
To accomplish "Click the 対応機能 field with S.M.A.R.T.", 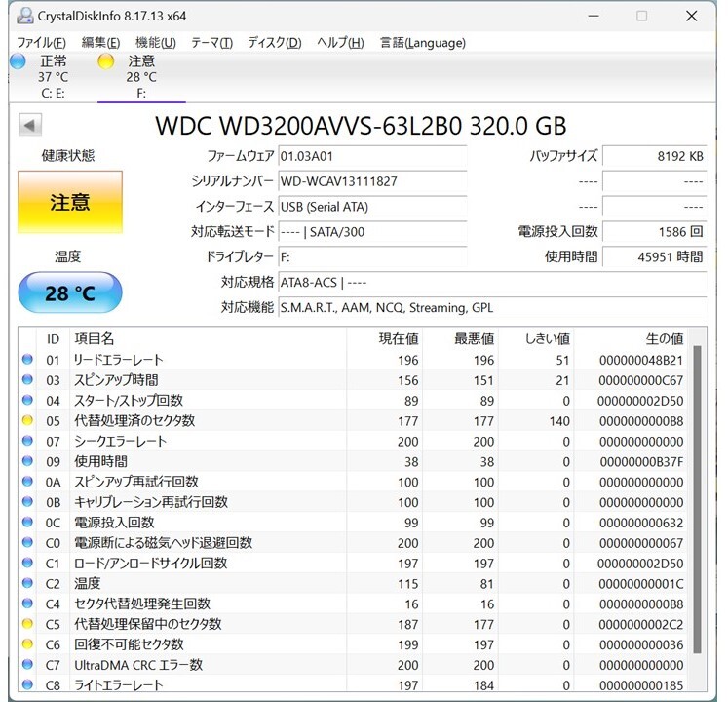I will click(492, 307).
